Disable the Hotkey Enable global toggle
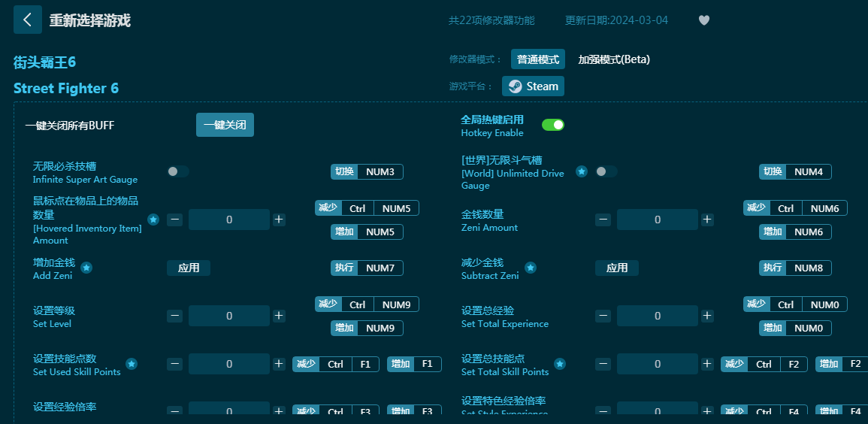This screenshot has height=424, width=868. point(553,125)
